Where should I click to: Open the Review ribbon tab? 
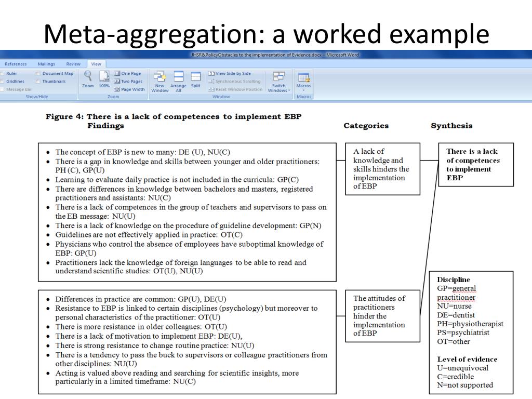tap(73, 64)
